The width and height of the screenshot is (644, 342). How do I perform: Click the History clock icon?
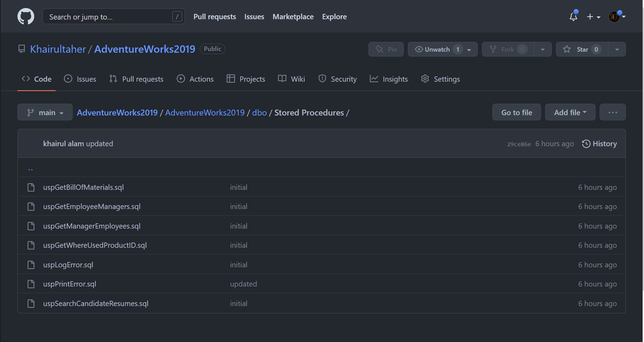(586, 143)
